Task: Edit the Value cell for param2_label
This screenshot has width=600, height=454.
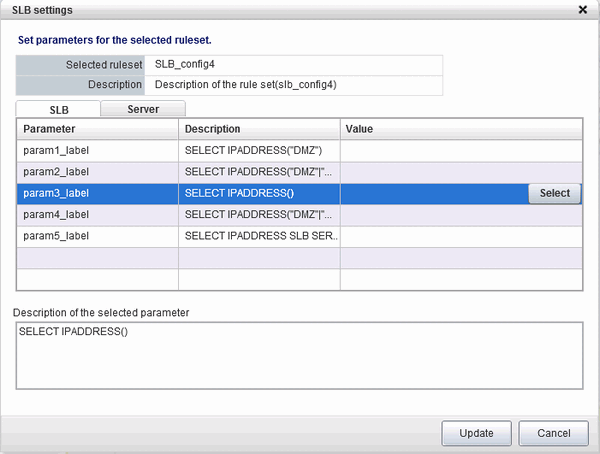Action: click(461, 172)
